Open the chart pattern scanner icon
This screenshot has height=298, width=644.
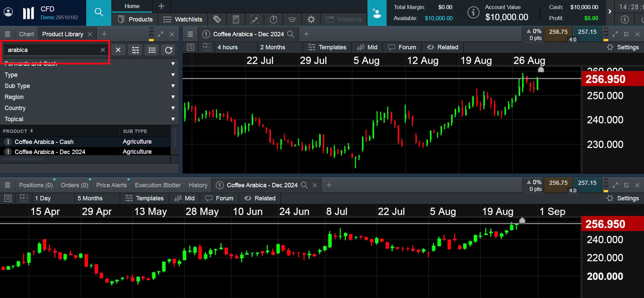pos(255,19)
